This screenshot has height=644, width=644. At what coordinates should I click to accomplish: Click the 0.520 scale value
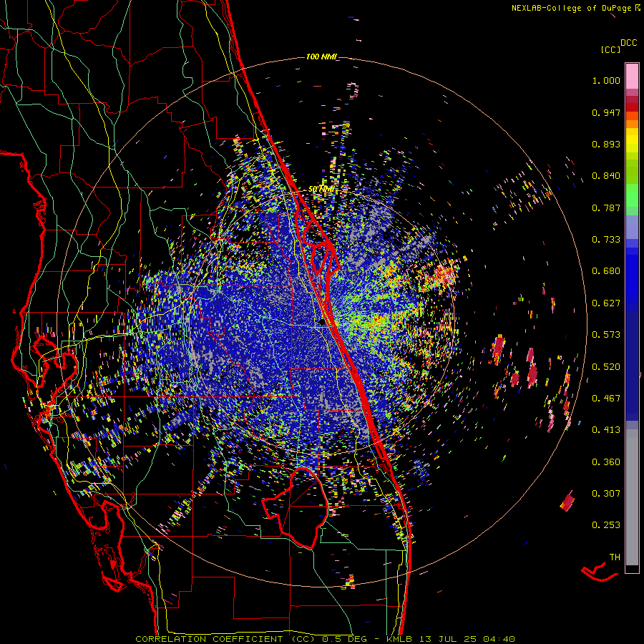tap(606, 367)
